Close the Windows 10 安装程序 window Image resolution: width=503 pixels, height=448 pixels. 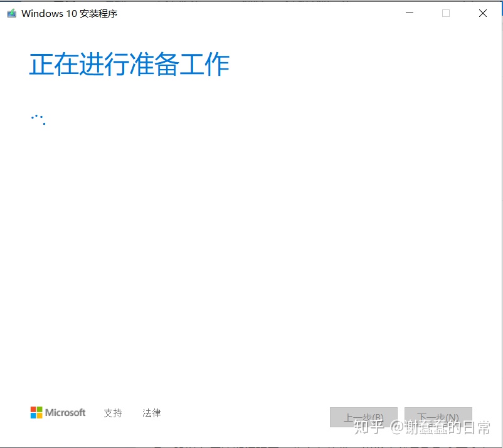tap(483, 13)
